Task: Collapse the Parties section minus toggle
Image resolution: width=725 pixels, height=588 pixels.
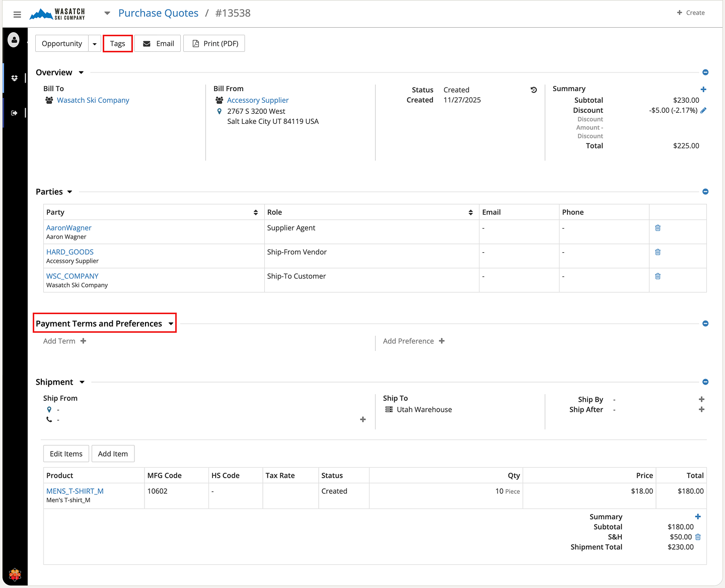Action: pyautogui.click(x=705, y=192)
